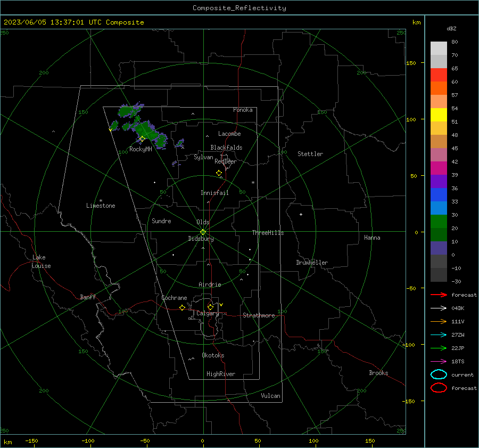Select the orange 111V arrow icon
The width and height of the screenshot is (479, 448).
tap(439, 321)
